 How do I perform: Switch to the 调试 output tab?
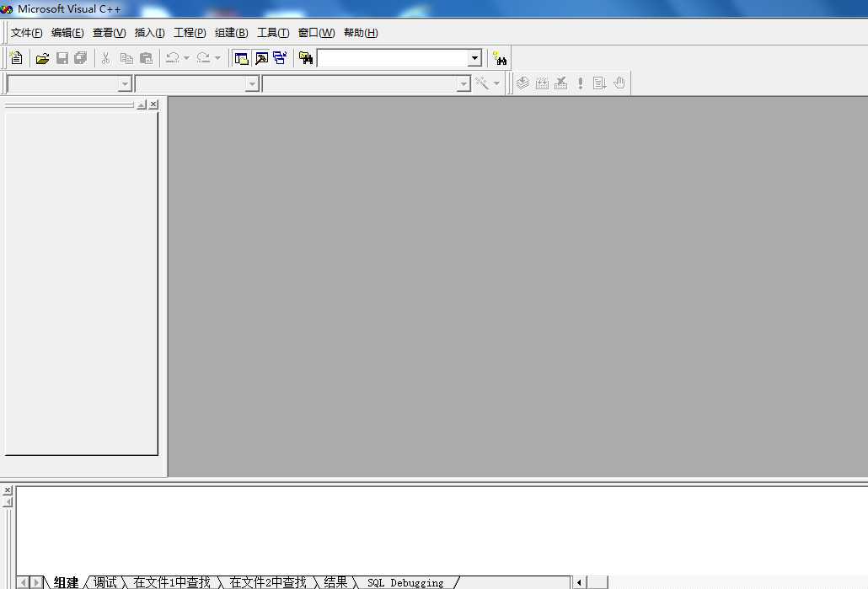(104, 582)
